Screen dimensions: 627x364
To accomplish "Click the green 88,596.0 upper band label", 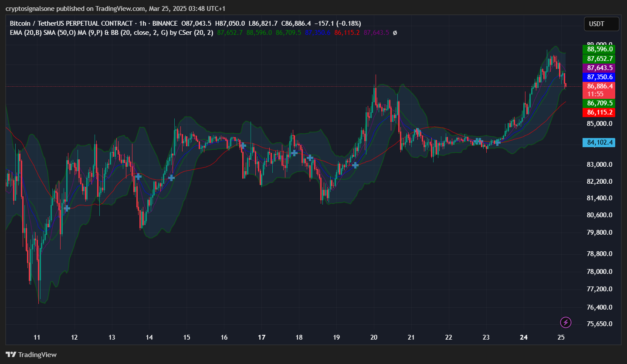I will pyautogui.click(x=599, y=49).
